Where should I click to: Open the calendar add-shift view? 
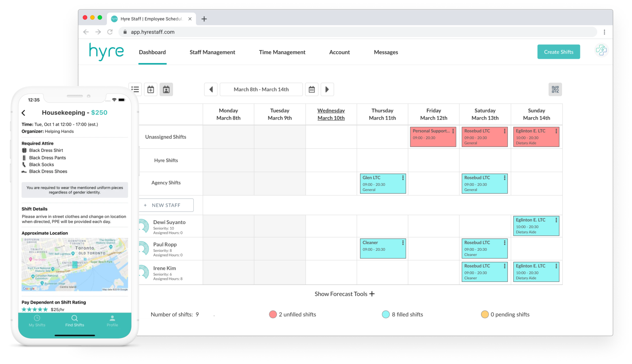[151, 89]
